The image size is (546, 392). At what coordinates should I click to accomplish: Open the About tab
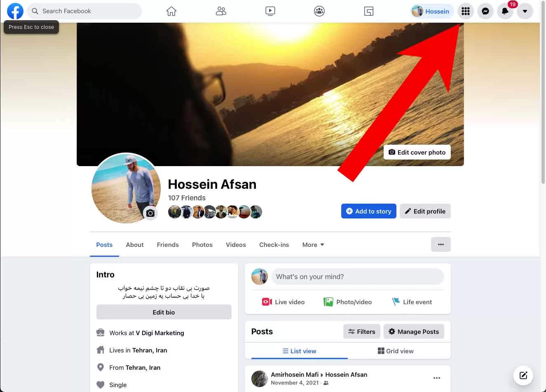click(135, 245)
